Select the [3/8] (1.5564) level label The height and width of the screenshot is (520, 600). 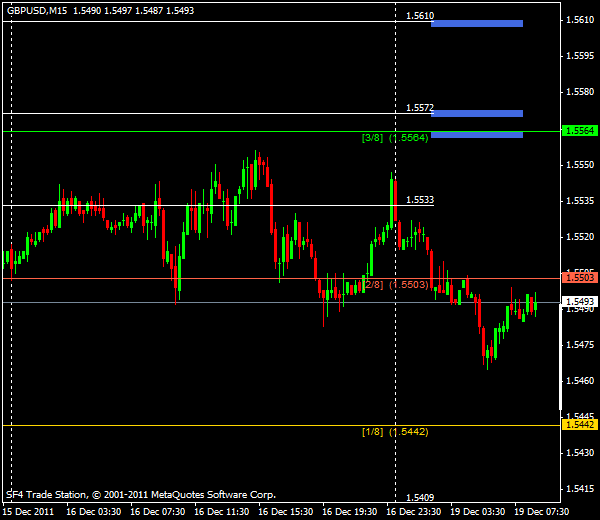(395, 138)
